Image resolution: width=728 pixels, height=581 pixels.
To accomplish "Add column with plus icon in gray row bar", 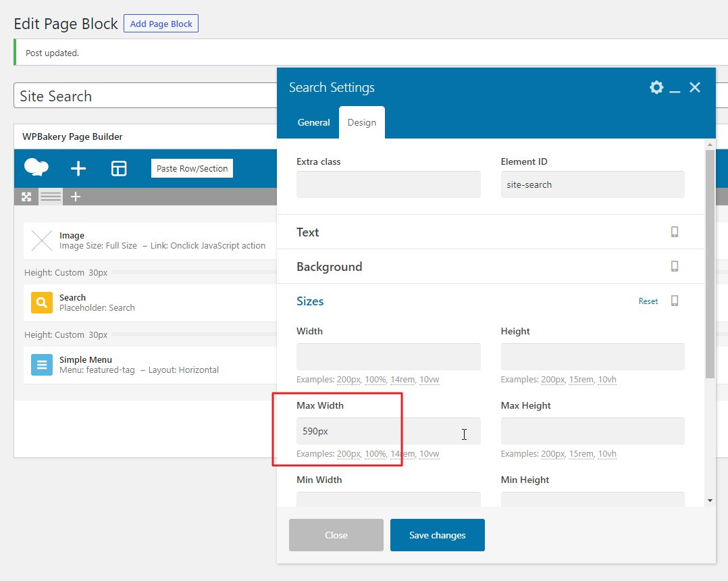I will point(76,197).
